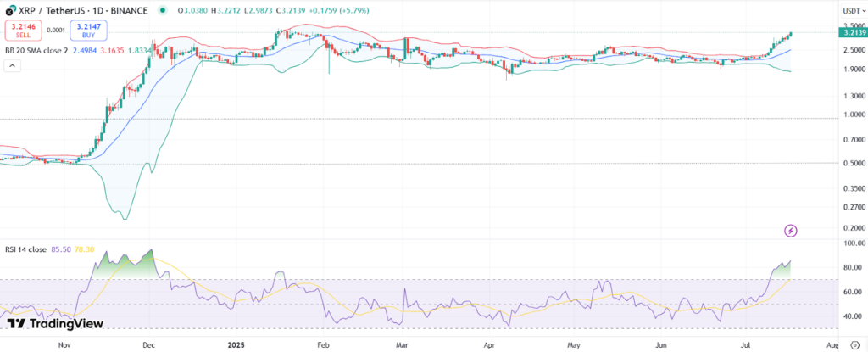The width and height of the screenshot is (868, 352).
Task: Click the green current price tag on axis
Action: coord(853,33)
